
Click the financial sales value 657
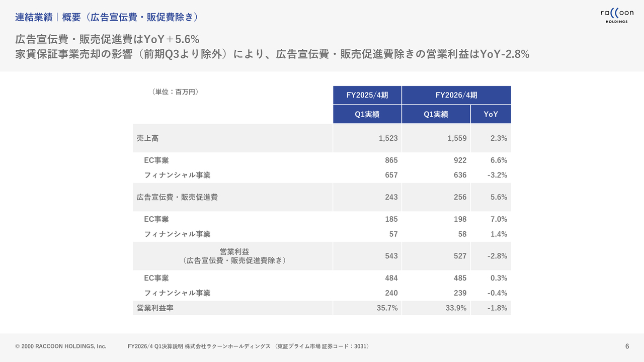391,175
